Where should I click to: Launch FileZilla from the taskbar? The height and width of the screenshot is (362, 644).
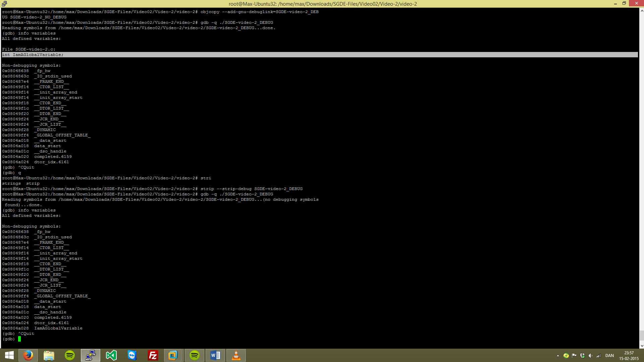(153, 355)
